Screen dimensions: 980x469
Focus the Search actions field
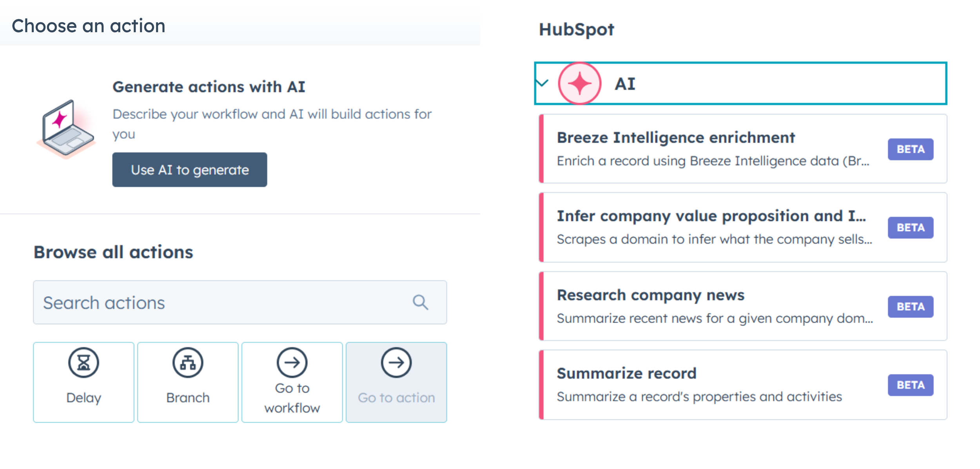click(240, 302)
